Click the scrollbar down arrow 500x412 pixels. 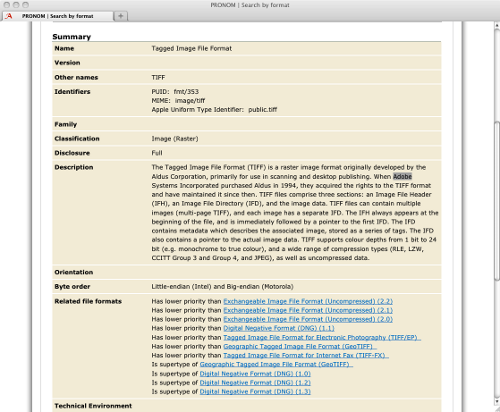point(497,402)
